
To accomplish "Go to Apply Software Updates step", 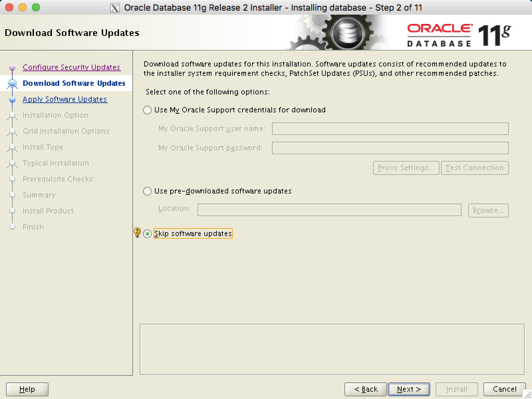I will 65,99.
